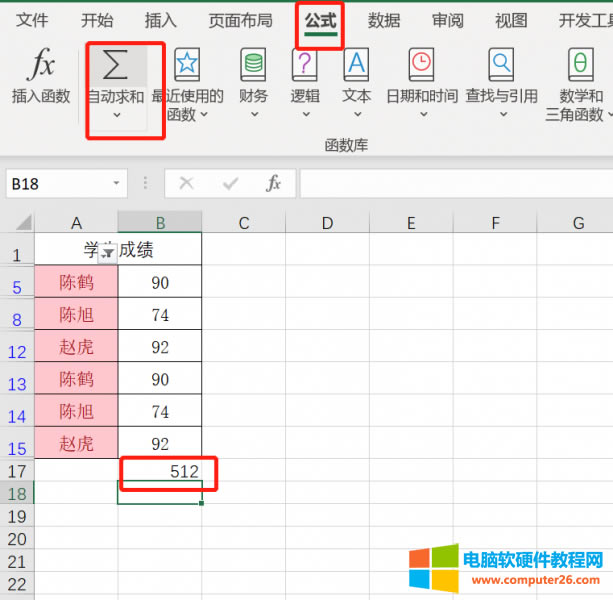Select the active cell B18
The image size is (613, 600).
click(160, 493)
